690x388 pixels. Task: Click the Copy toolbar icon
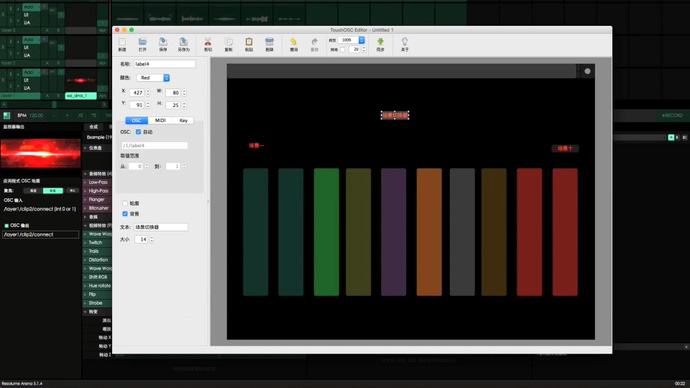228,42
